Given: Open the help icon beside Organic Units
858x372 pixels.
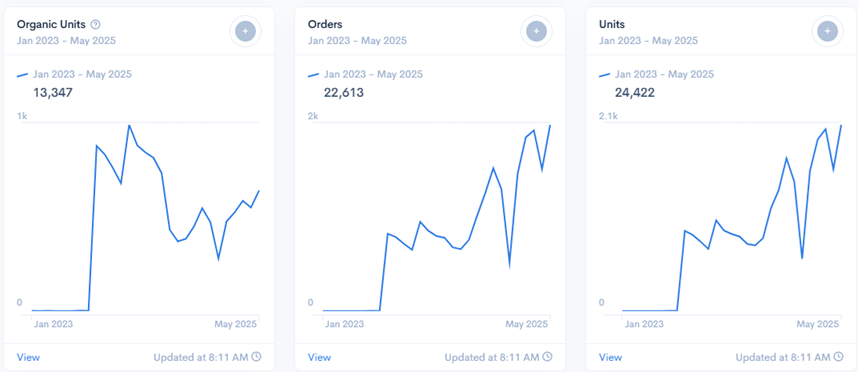Looking at the screenshot, I should tap(96, 24).
